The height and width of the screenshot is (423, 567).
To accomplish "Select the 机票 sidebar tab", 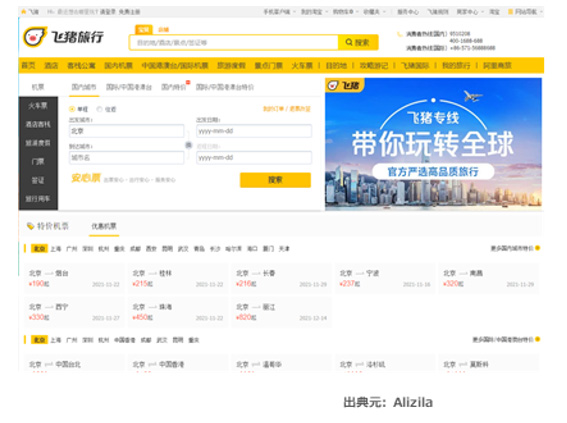I will (38, 87).
